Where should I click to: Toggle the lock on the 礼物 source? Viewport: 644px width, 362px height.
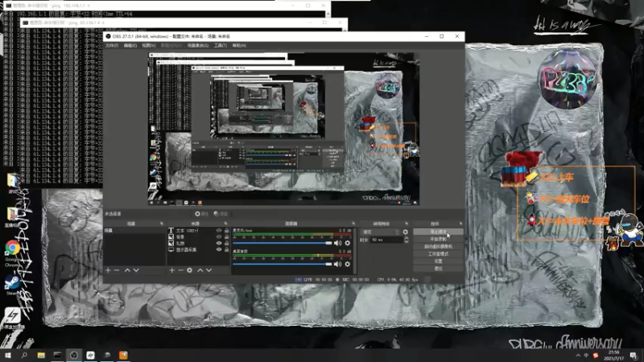pos(226,243)
